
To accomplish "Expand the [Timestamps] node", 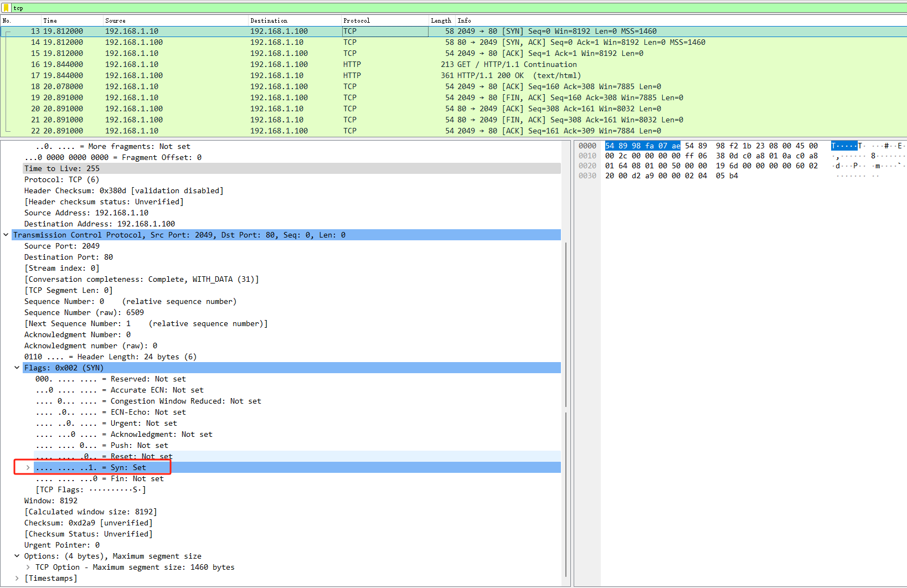I will pyautogui.click(x=17, y=578).
